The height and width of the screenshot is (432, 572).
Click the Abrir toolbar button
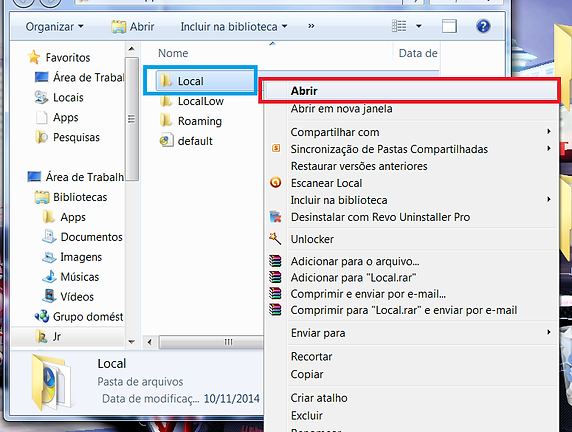[x=133, y=27]
